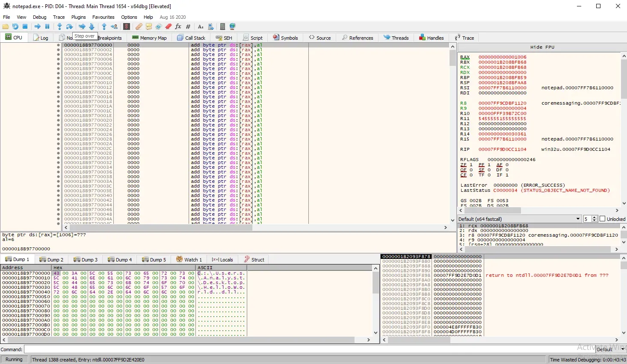Click the Hide FPU button
This screenshot has width=627, height=364.
click(542, 47)
